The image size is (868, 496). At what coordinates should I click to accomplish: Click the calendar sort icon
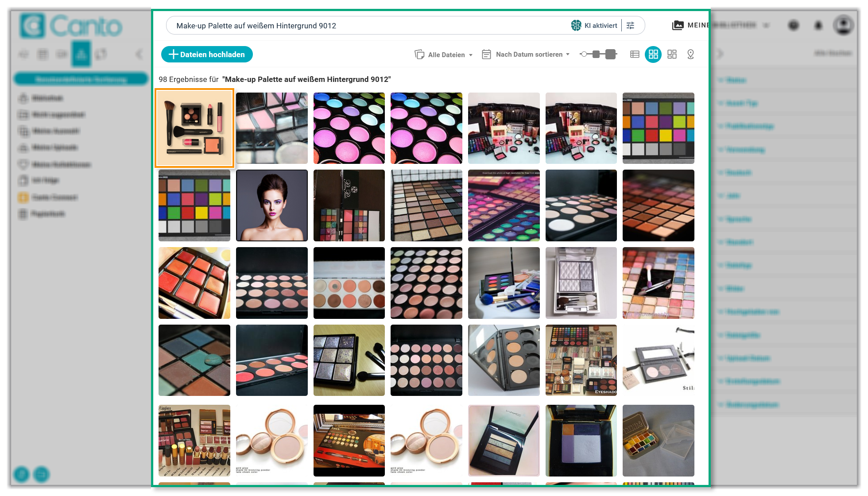click(486, 54)
